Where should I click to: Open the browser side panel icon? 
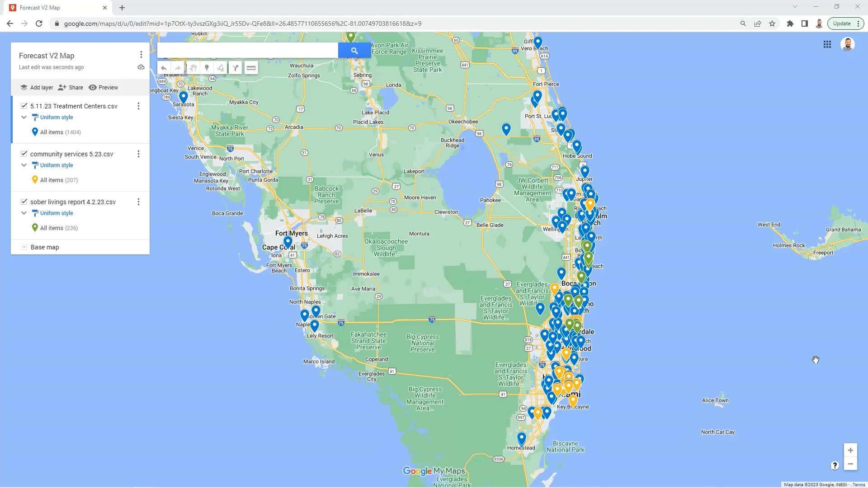(805, 23)
